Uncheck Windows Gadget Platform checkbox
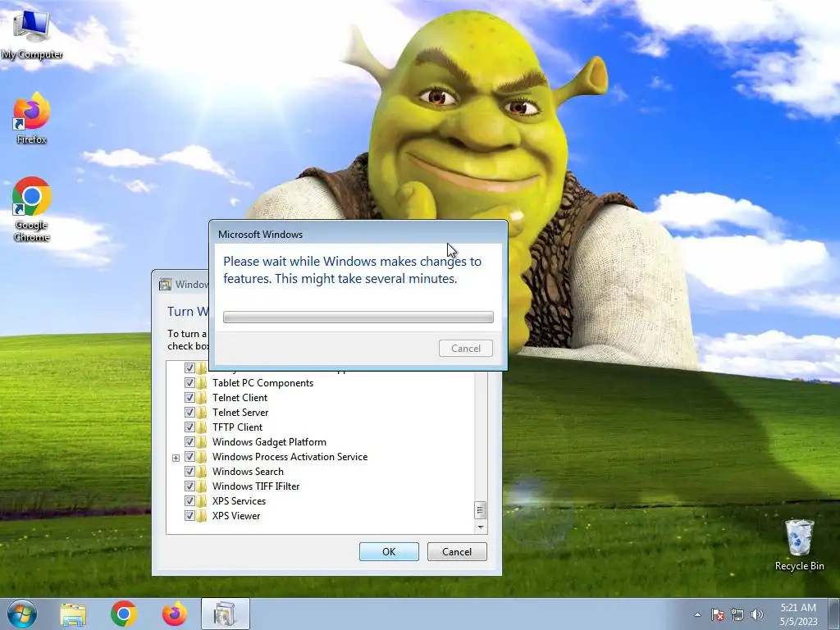Screen dimensions: 840x630 pyautogui.click(x=189, y=442)
